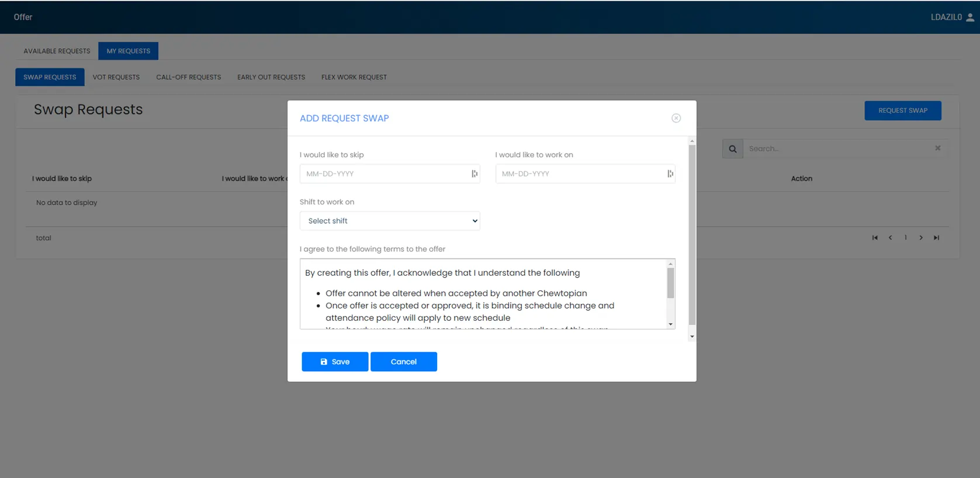The image size is (980, 478).
Task: Click page number 1 in pagination
Action: [906, 238]
